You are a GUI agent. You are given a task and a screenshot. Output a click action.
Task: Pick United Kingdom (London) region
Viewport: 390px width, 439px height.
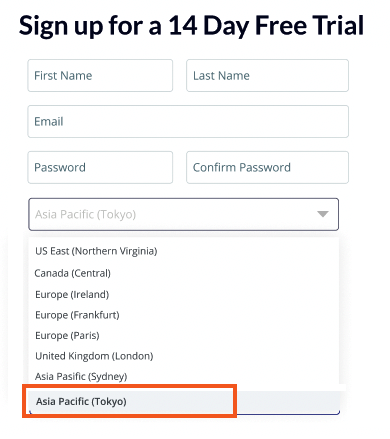click(x=94, y=356)
